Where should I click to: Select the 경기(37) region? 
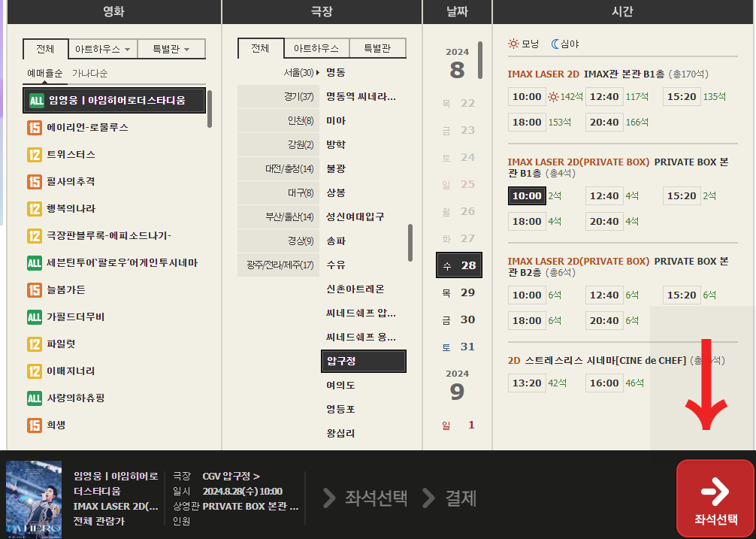click(x=278, y=96)
